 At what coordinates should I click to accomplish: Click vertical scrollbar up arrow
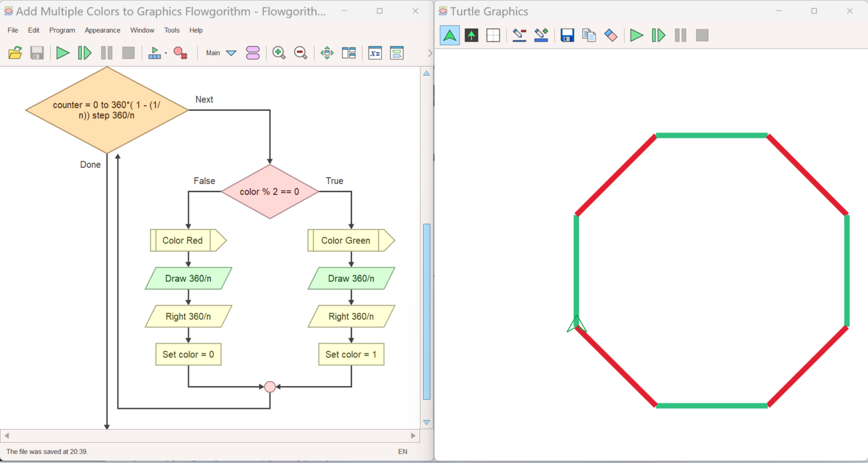click(427, 73)
